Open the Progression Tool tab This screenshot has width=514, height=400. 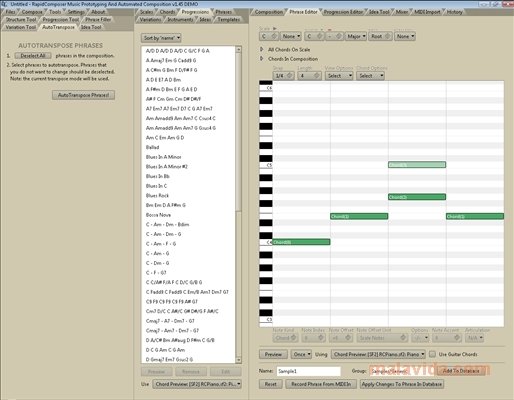pos(61,19)
